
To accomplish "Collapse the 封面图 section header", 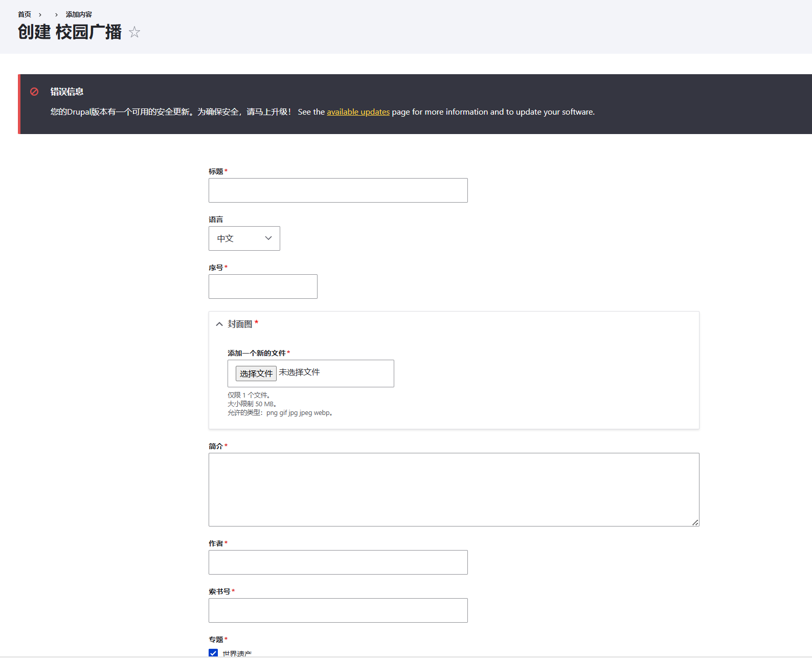I will 240,324.
